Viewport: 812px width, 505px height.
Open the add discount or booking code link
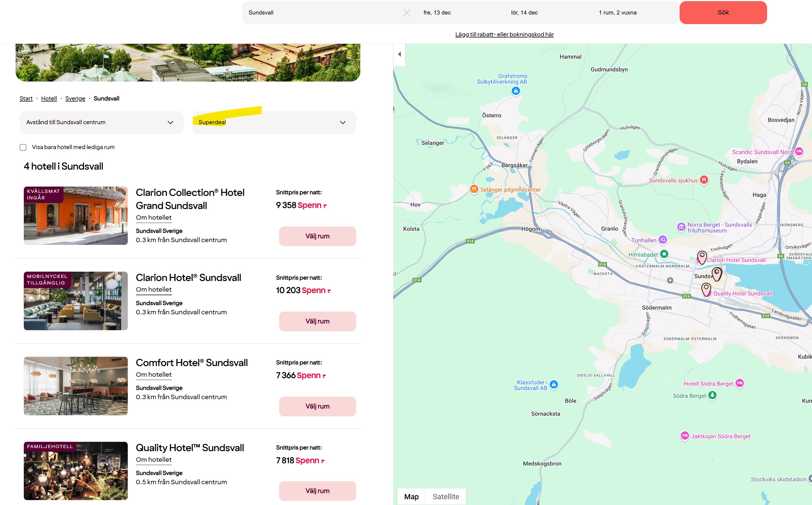coord(504,34)
